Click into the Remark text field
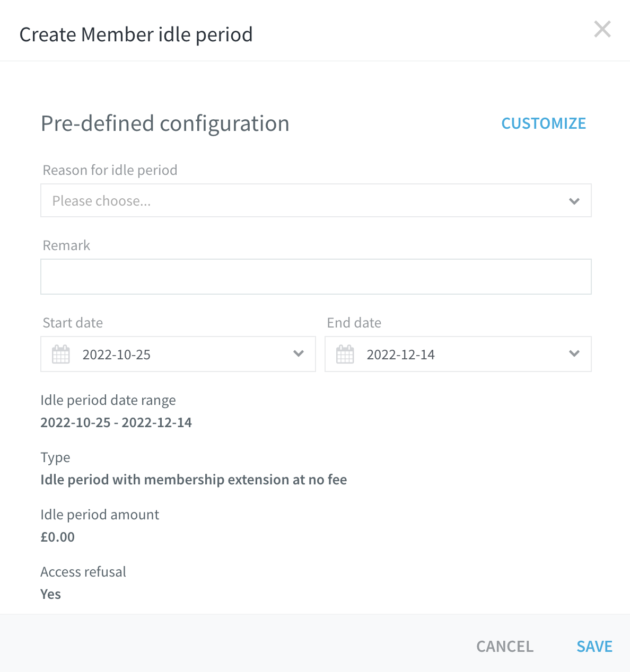Screen dimensions: 630x672 316,277
